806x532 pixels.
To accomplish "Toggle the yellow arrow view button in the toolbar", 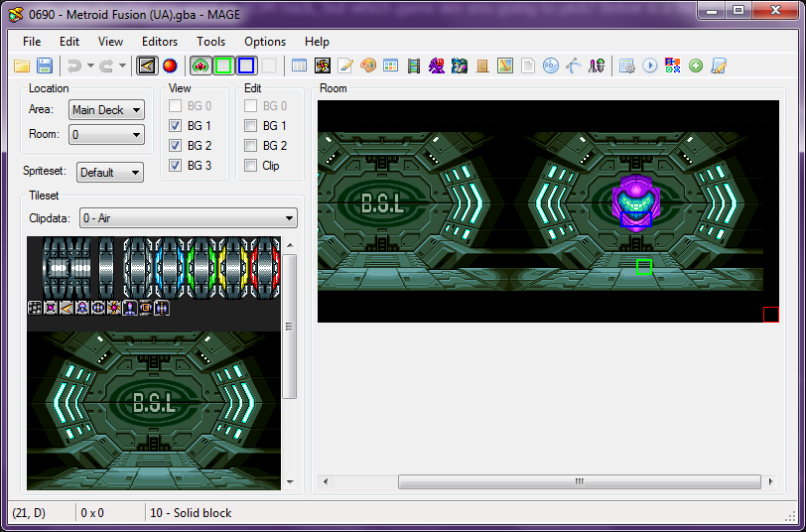I will 147,66.
